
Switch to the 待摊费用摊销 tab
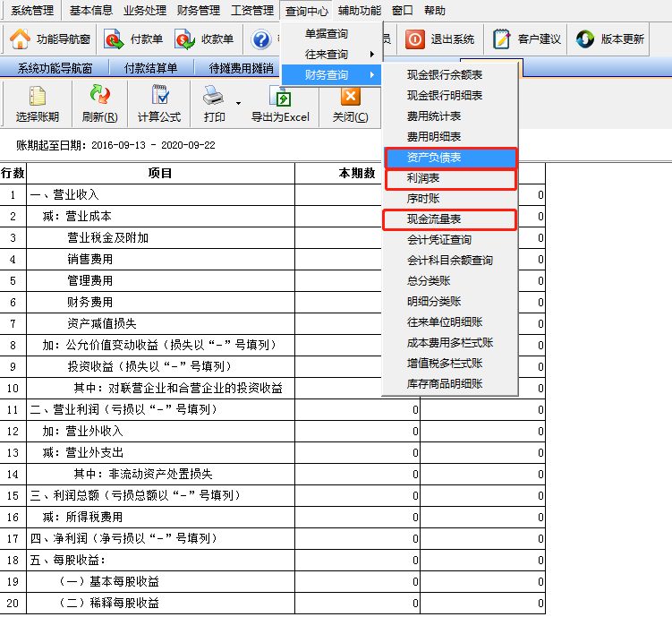pyautogui.click(x=241, y=68)
